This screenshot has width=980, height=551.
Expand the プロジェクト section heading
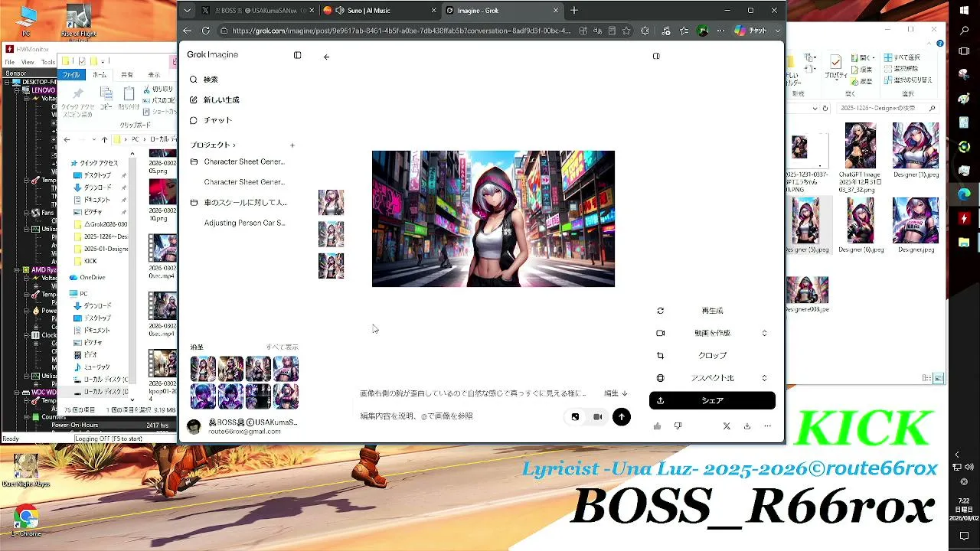213,145
